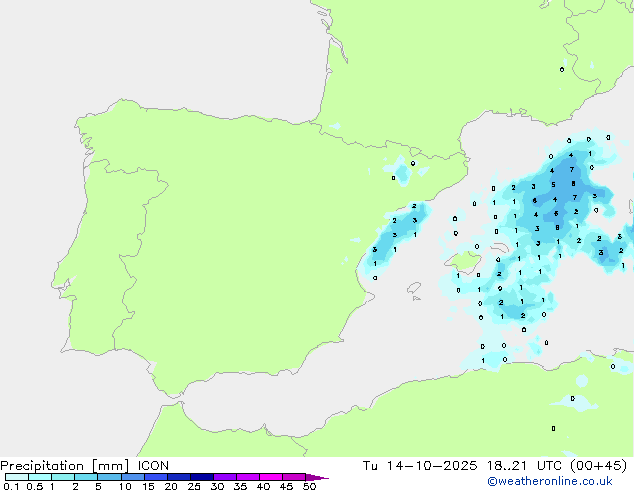Viewport: 634px width, 490px height.
Task: Click the '10' legend scale label
Action: click(x=125, y=486)
